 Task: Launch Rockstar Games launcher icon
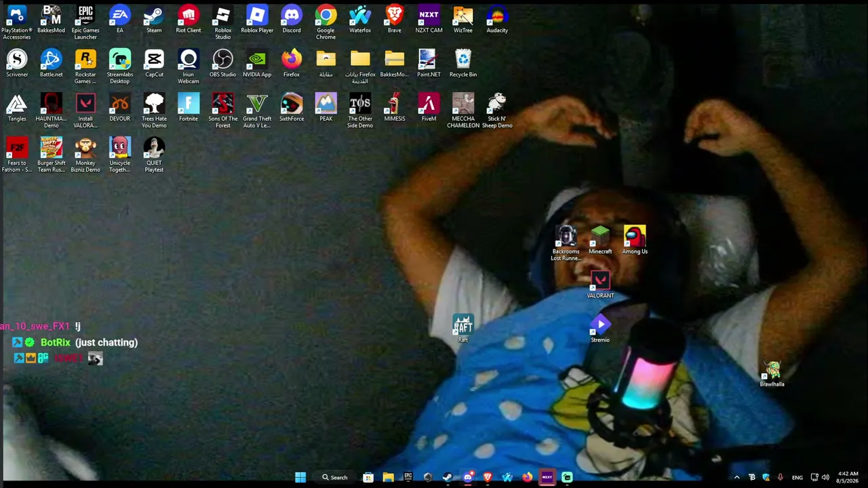tap(85, 66)
